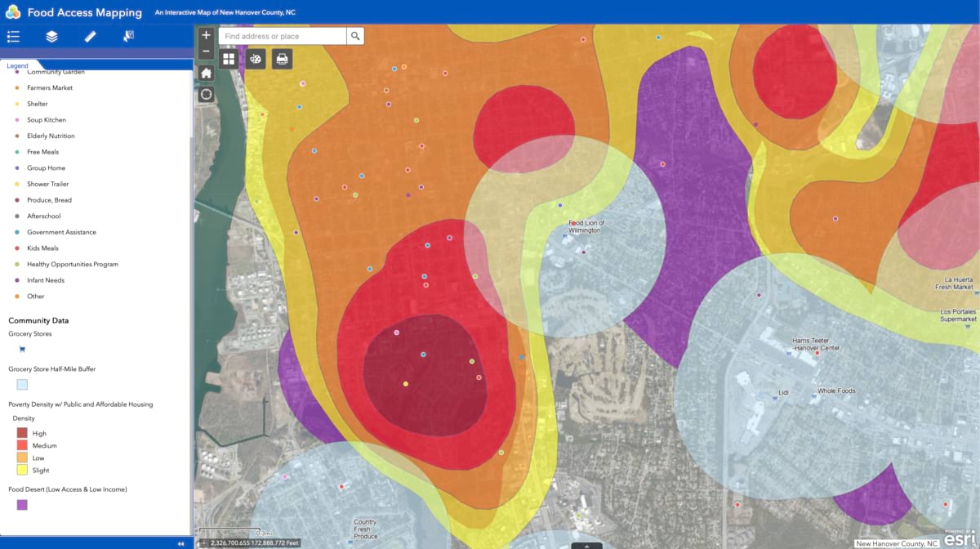The width and height of the screenshot is (980, 549).
Task: Click the Interactive Map subtitle text
Action: (225, 12)
